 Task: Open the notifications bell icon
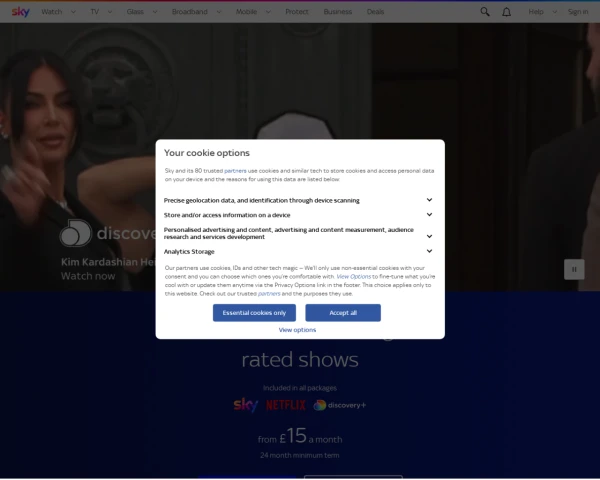(x=506, y=12)
